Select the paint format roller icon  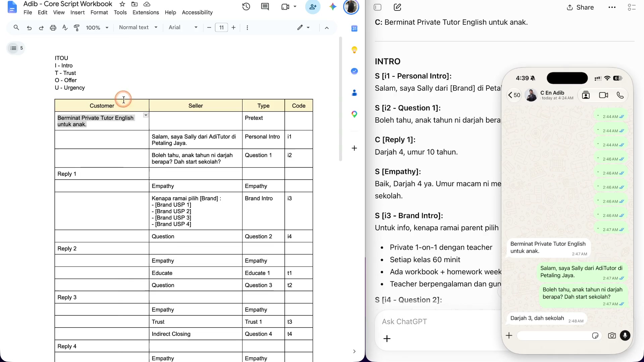point(77,28)
